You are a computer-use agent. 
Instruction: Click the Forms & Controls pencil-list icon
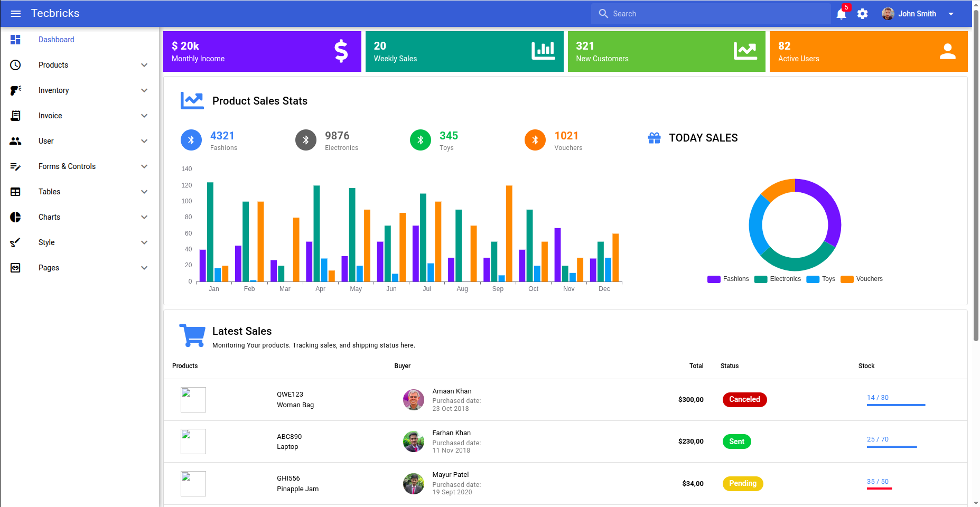click(15, 166)
